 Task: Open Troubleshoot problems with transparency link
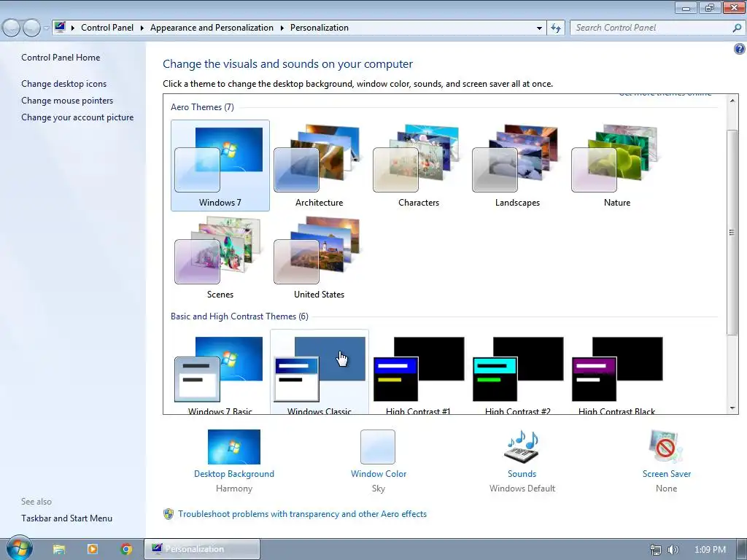303,514
